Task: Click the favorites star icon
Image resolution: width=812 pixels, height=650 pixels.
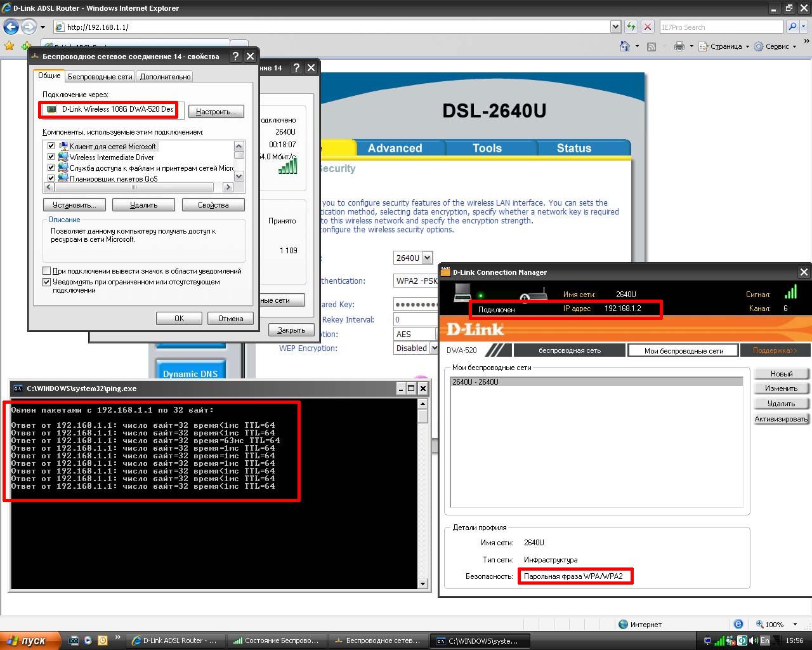Action: tap(9, 46)
